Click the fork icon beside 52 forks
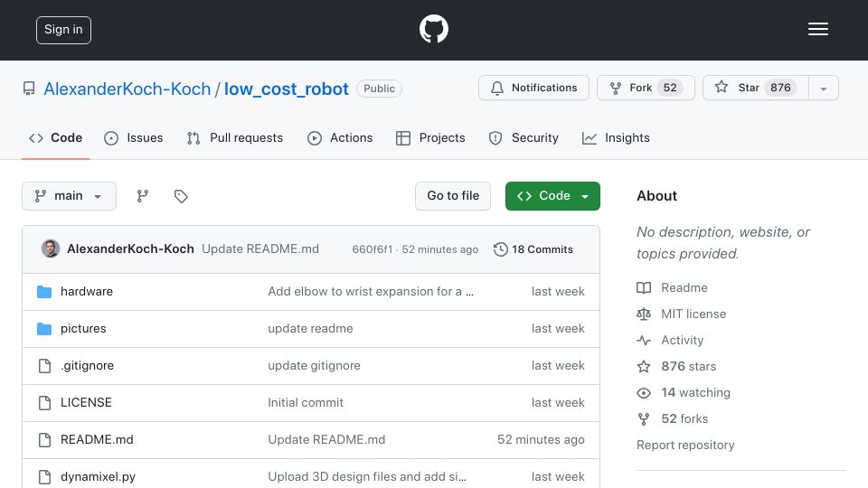Image resolution: width=868 pixels, height=488 pixels. click(644, 418)
